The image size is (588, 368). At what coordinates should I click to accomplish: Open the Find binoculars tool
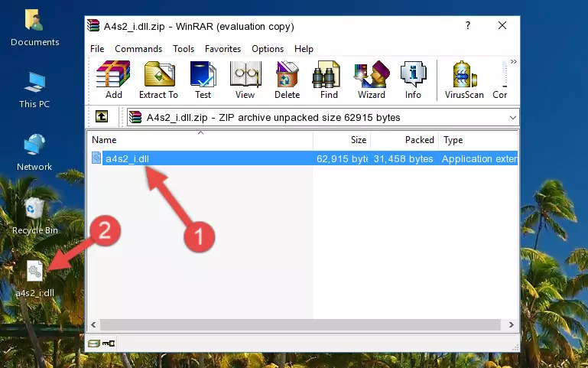[329, 80]
